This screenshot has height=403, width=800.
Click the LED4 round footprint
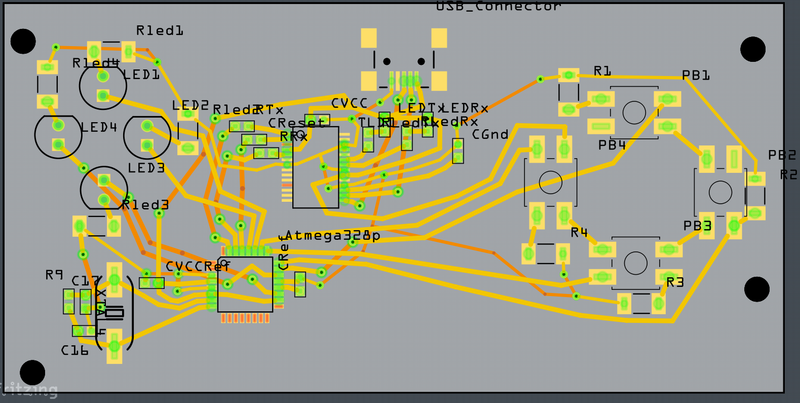[x=59, y=136]
